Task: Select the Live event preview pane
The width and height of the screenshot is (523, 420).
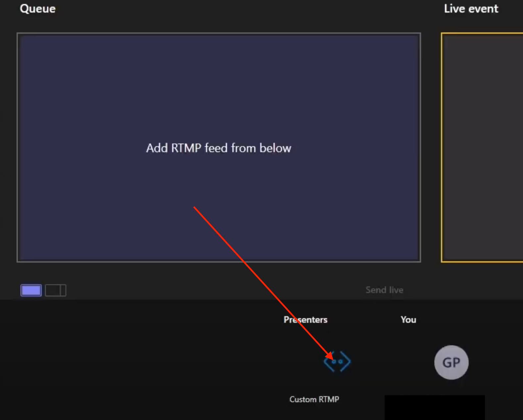Action: [482, 147]
